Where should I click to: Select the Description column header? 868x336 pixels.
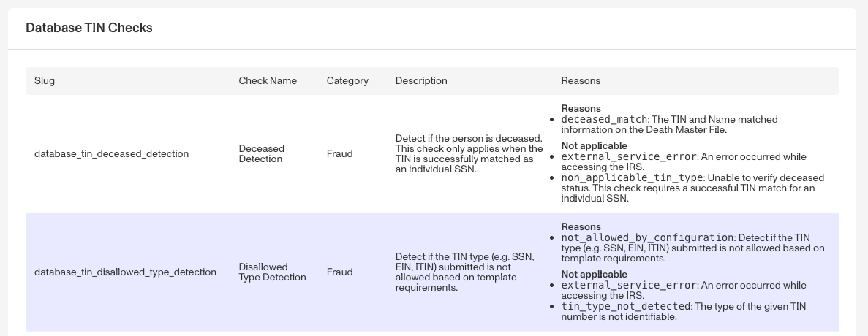(420, 80)
